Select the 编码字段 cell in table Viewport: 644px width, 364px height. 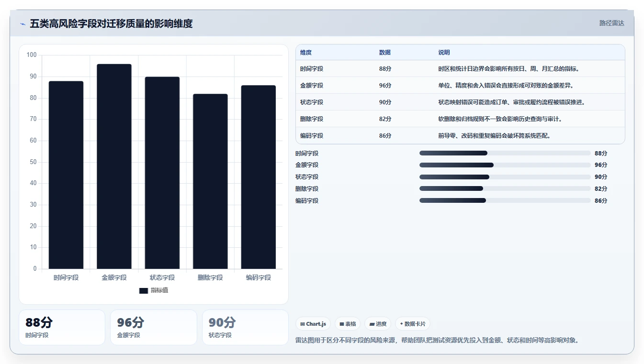(x=312, y=136)
